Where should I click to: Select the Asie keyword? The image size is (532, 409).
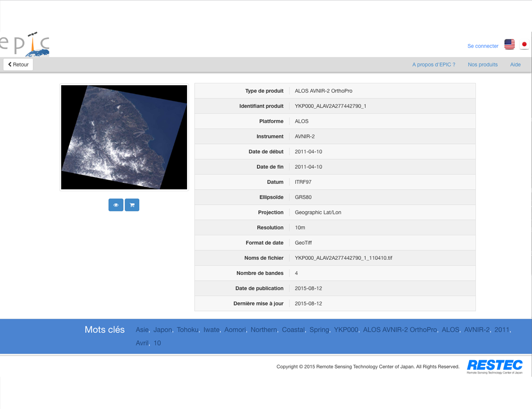(x=142, y=329)
